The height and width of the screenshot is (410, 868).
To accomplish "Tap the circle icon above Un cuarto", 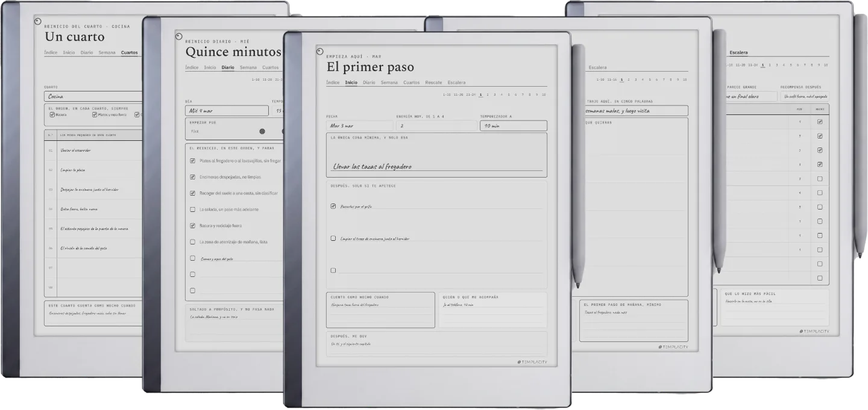I will pos(38,21).
